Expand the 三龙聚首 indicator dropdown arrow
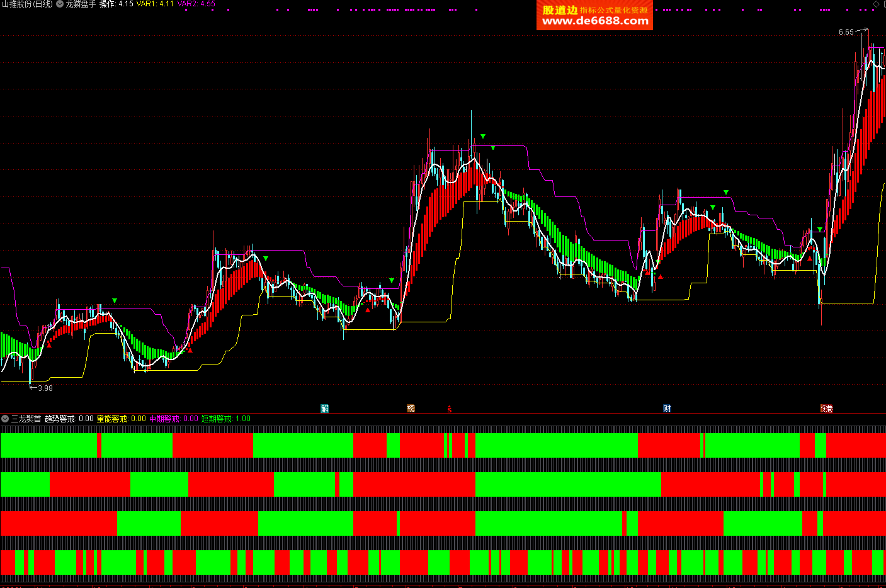 click(x=5, y=419)
